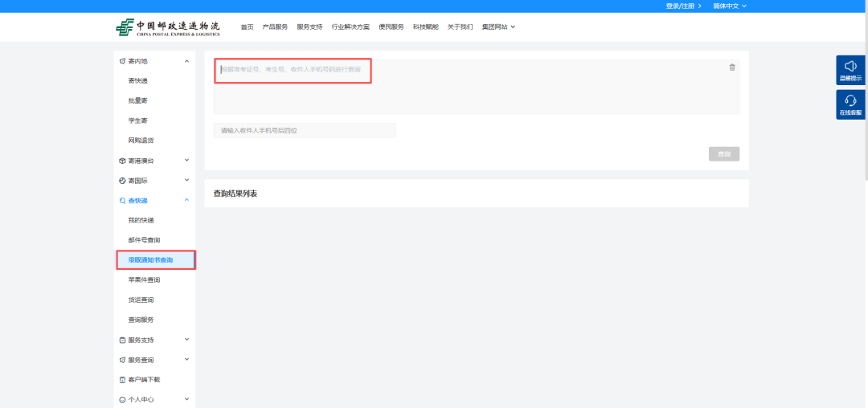Image resolution: width=868 pixels, height=408 pixels.
Task: Open the 集团网站 dropdown menu
Action: (498, 27)
